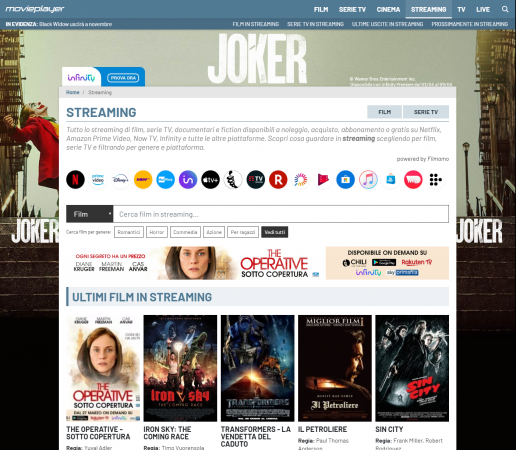This screenshot has width=516, height=450.
Task: Open the Il Petroliere movie poster
Action: click(335, 368)
